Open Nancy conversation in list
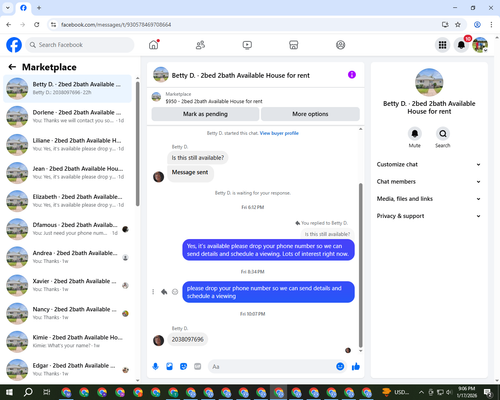 pos(67,313)
